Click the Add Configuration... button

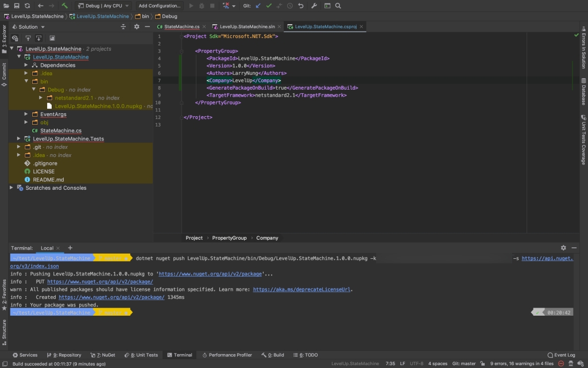(x=160, y=6)
